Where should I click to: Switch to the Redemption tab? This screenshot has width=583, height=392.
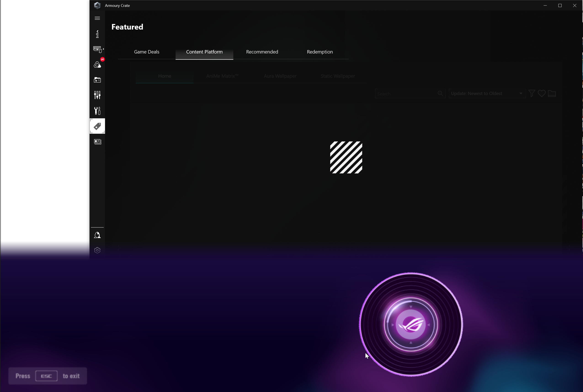[x=320, y=52]
